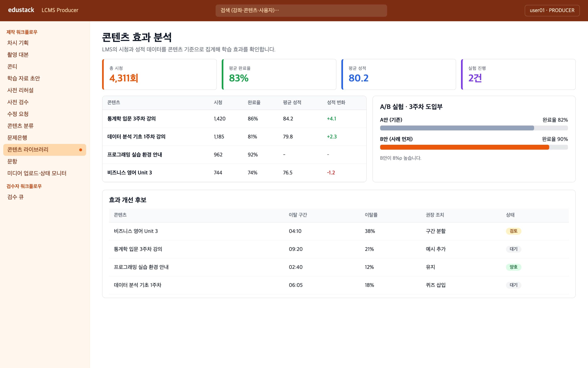
Task: Click 구간 분할 recommended action
Action: pyautogui.click(x=436, y=231)
